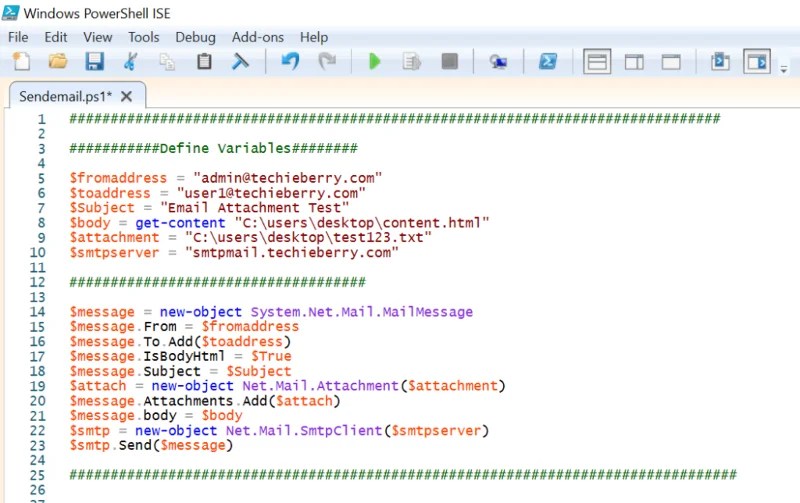
Task: Click $message.body assignment on line 21
Action: click(x=156, y=416)
